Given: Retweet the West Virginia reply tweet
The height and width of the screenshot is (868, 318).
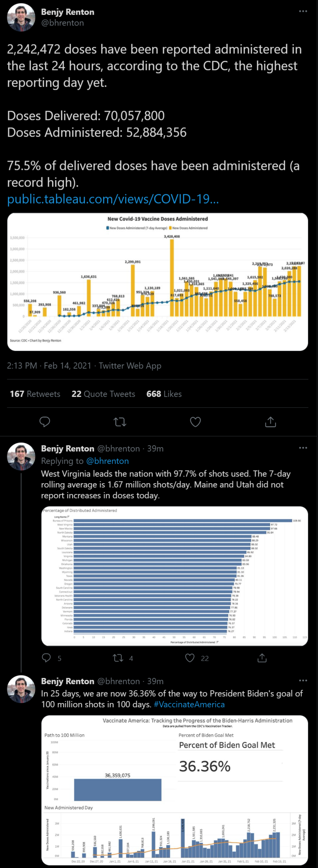Looking at the screenshot, I should coord(118,658).
